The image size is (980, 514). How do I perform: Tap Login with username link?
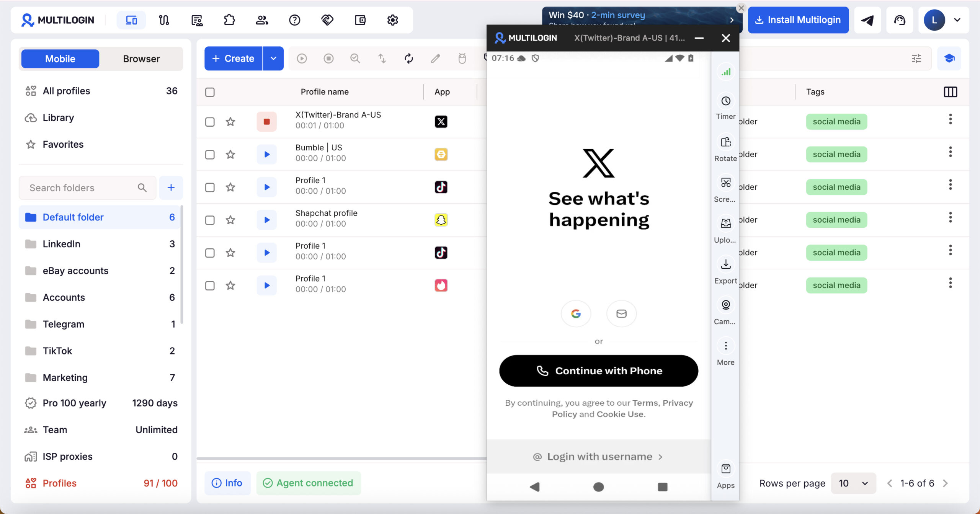598,457
